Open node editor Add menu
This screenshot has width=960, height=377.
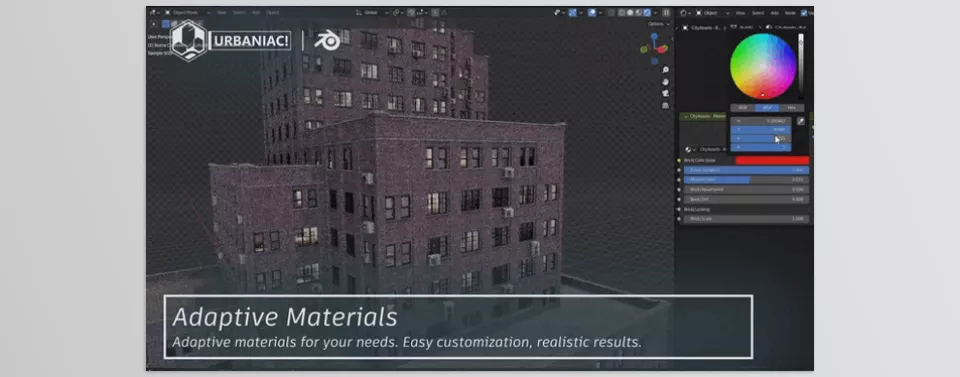pyautogui.click(x=774, y=13)
